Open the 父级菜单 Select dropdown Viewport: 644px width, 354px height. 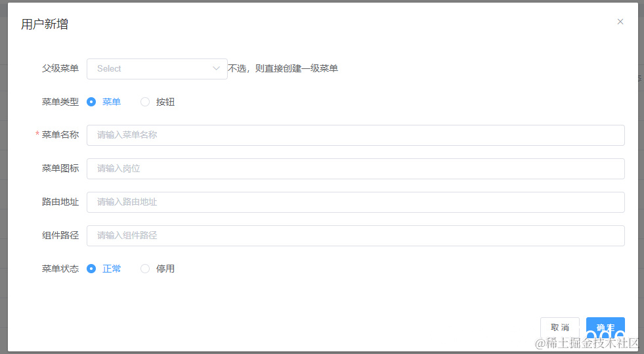point(157,68)
